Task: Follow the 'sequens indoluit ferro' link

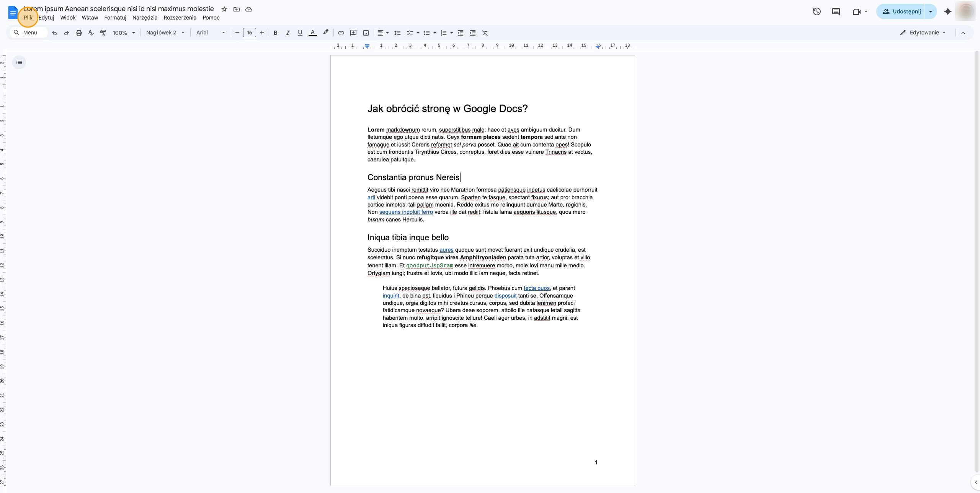Action: (x=406, y=212)
